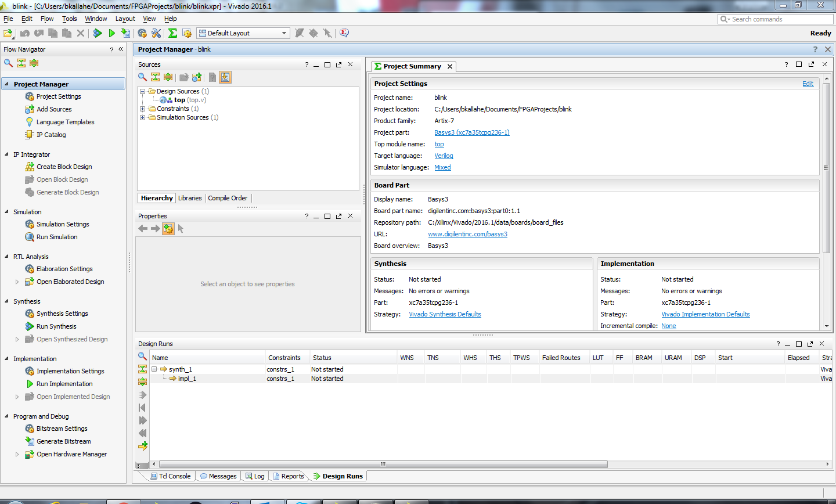Open Project Settings from the main toolbar gear icon
The image size is (836, 504).
pos(142,33)
